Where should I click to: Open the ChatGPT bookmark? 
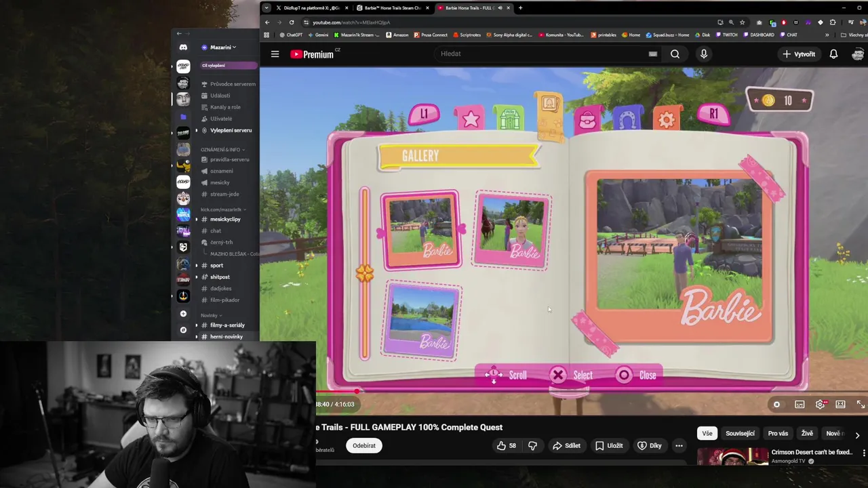[x=290, y=35]
